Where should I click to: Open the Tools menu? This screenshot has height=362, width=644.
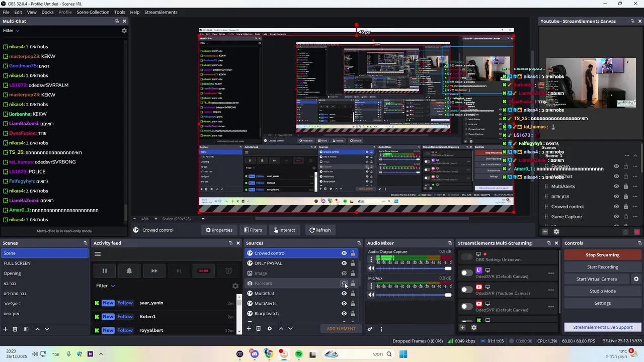coord(120,12)
